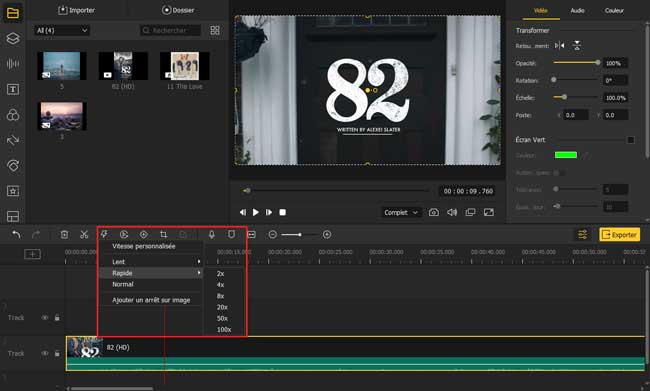Take a snapshot of the preview
Screen dimensions: 650x391
tap(434, 212)
